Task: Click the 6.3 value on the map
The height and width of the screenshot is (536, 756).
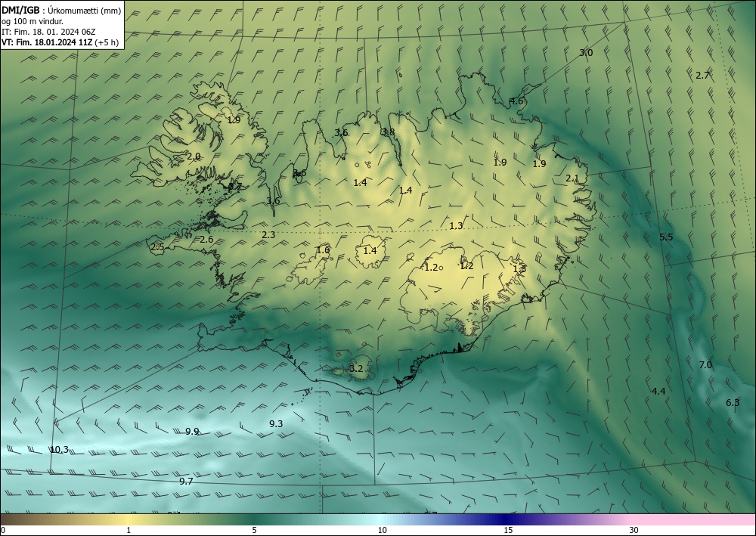Action: [x=733, y=402]
